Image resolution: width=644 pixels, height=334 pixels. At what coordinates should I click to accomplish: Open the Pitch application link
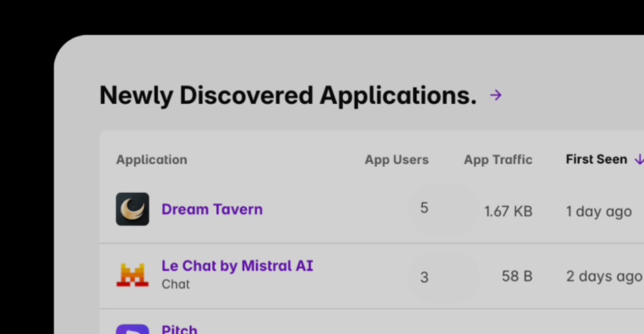pos(179,329)
